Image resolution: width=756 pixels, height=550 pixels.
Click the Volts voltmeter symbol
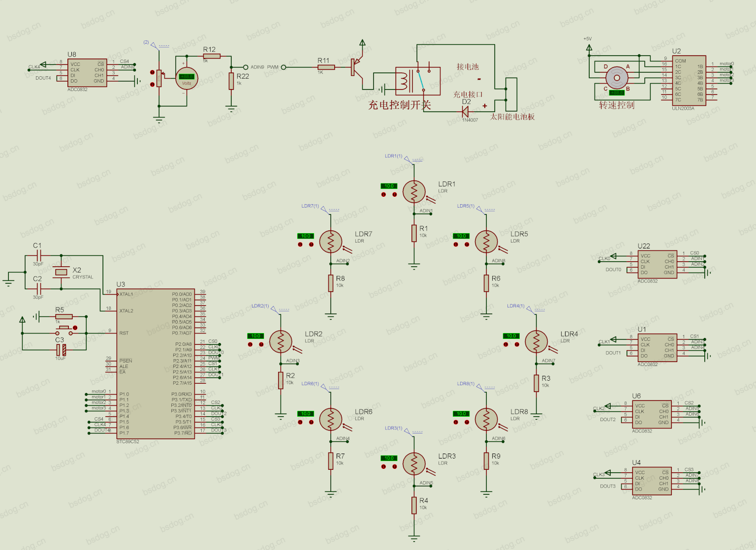(187, 78)
